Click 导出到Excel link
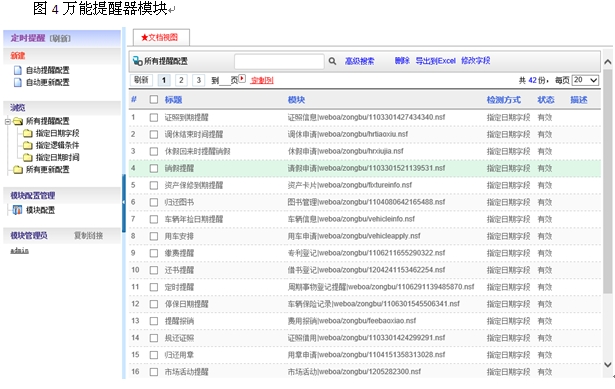The width and height of the screenshot is (615, 389). (435, 61)
